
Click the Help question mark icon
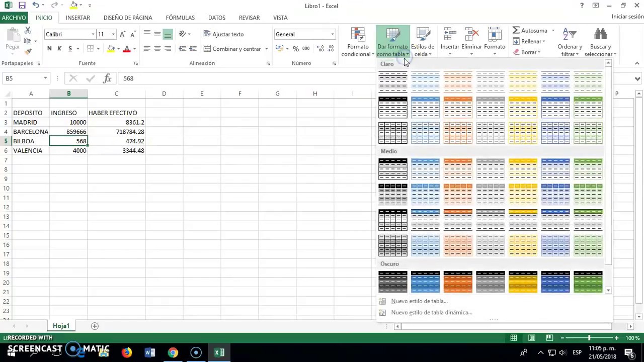(582, 6)
